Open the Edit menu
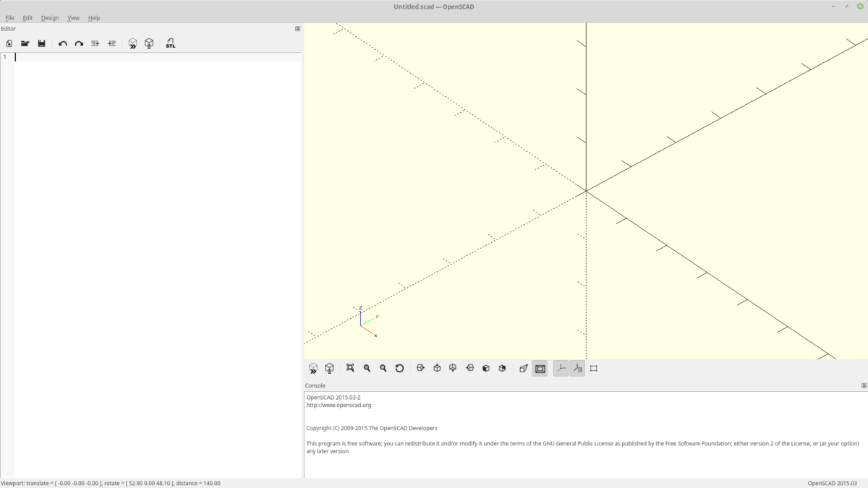Image resolution: width=868 pixels, height=488 pixels. (27, 17)
